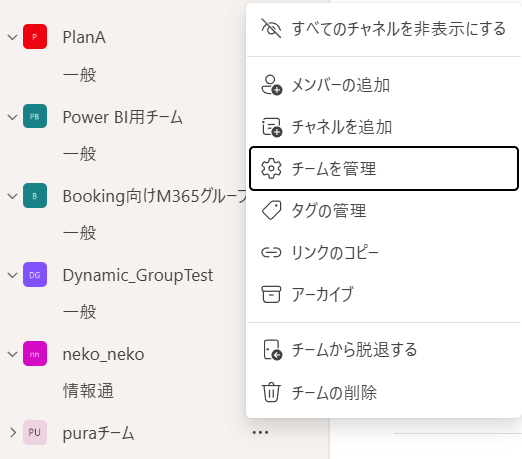Open the puraチーム more options ellipsis
This screenshot has height=459, width=522.
260,433
